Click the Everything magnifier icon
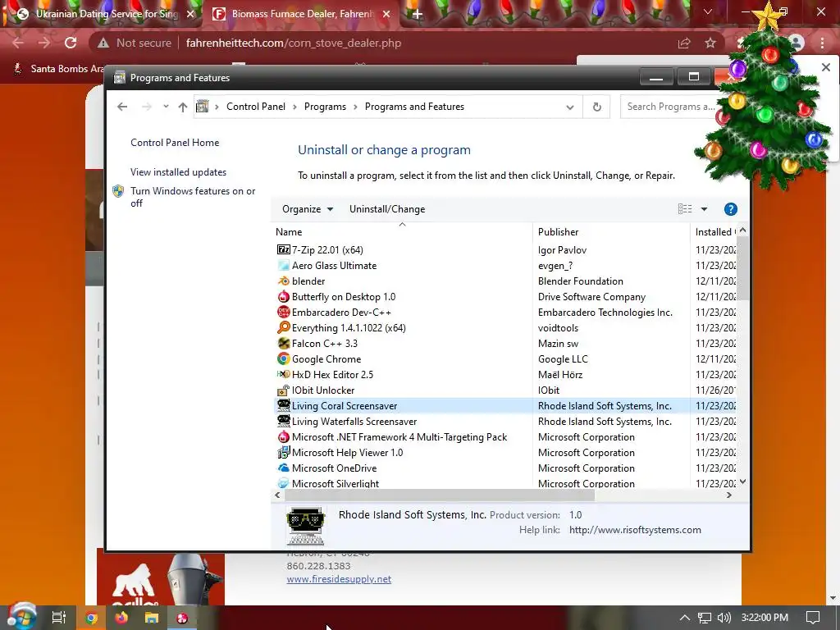This screenshot has width=840, height=630. [283, 327]
